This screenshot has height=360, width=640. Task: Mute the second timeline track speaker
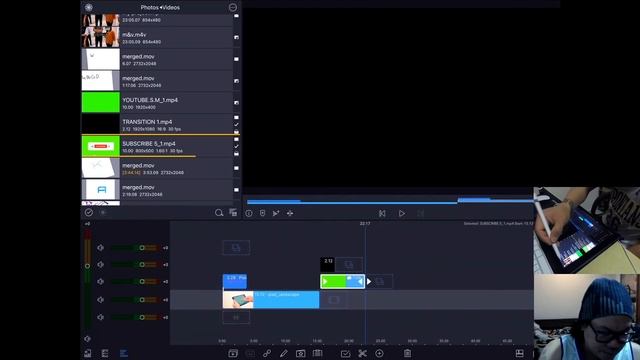click(x=100, y=264)
